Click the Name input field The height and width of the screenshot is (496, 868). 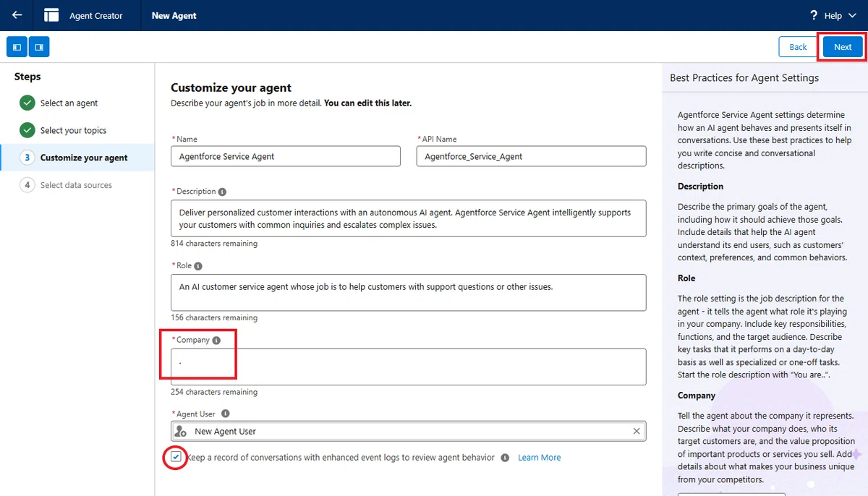point(286,156)
